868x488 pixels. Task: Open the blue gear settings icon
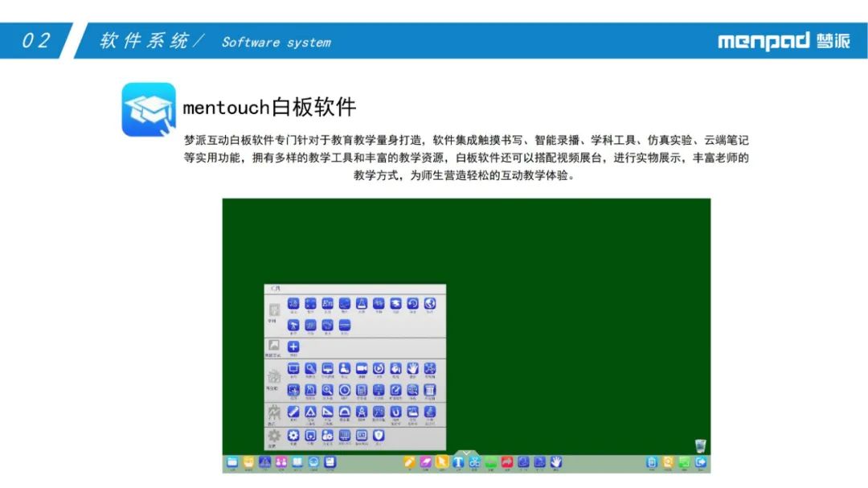(293, 436)
